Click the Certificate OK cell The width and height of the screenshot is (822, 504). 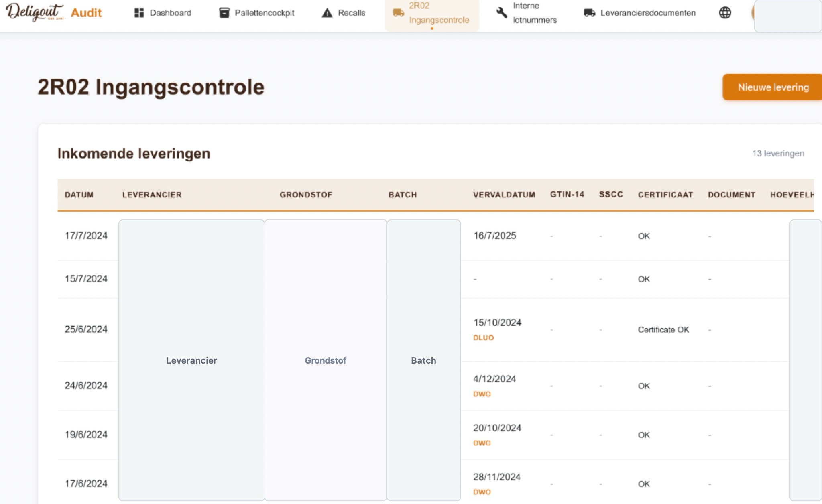(663, 330)
